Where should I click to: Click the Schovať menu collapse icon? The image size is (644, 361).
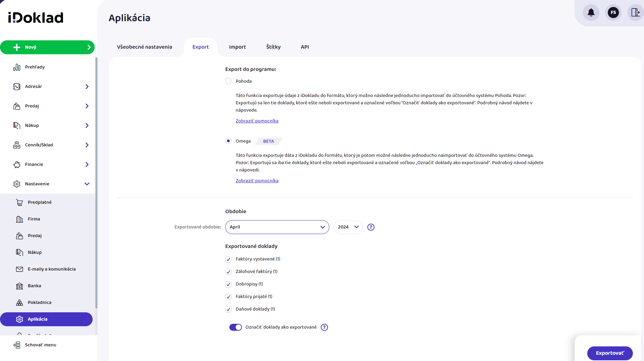pyautogui.click(x=17, y=345)
